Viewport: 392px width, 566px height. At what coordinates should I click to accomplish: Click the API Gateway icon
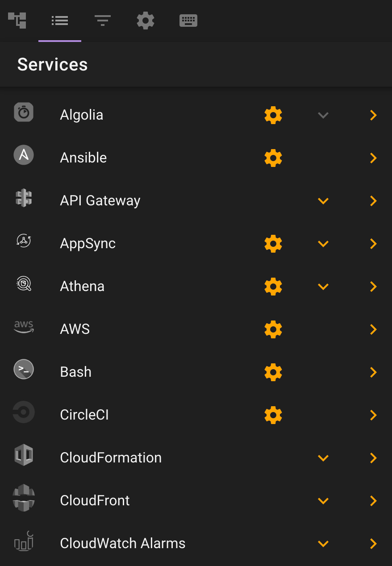(24, 198)
